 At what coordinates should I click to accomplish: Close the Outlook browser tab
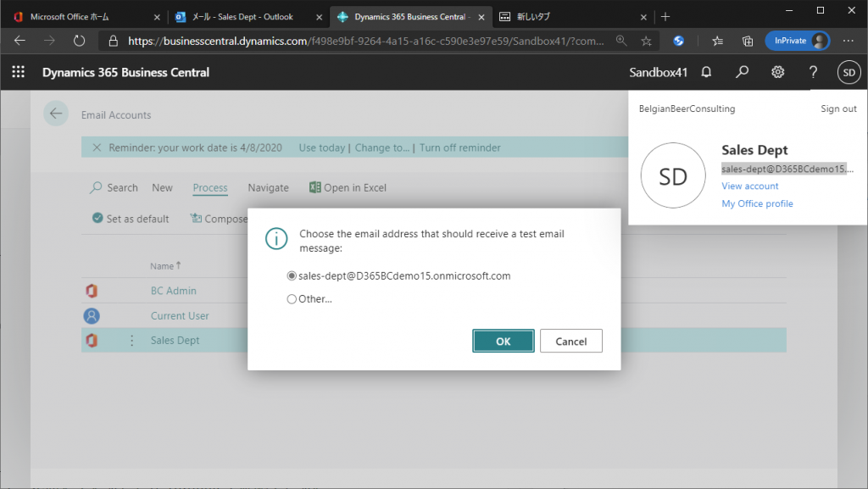click(319, 17)
